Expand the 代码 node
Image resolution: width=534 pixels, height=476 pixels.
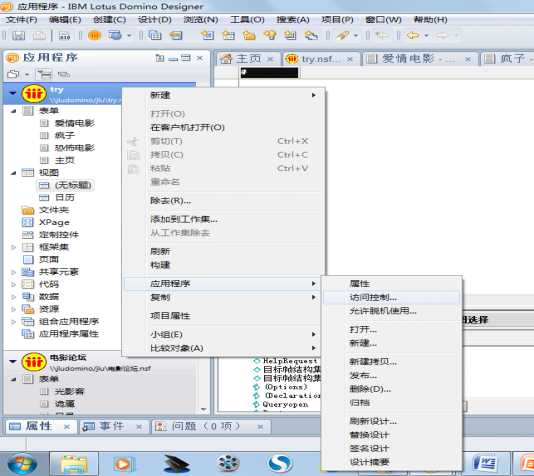(x=14, y=284)
